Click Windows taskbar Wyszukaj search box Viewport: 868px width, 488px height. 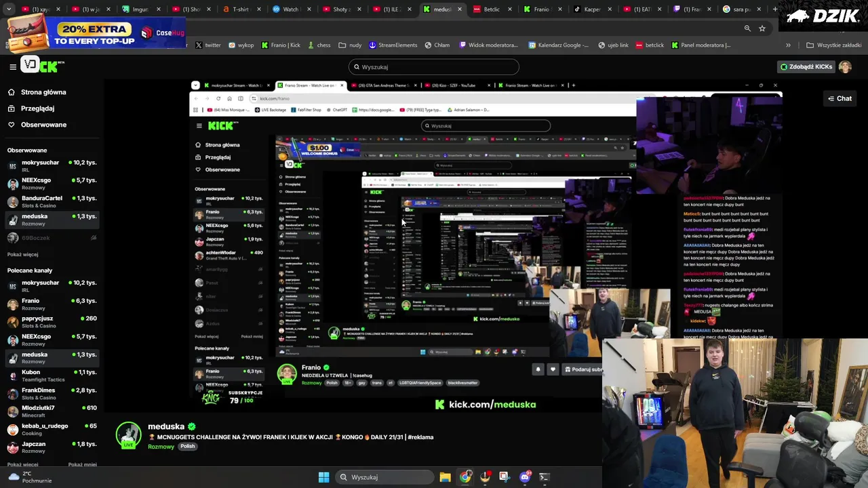tap(384, 477)
